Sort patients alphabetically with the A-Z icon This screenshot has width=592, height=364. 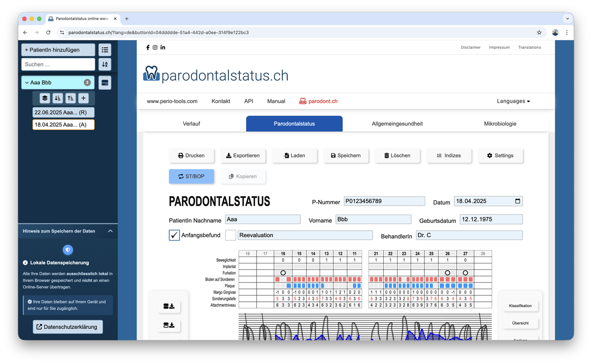coord(105,64)
